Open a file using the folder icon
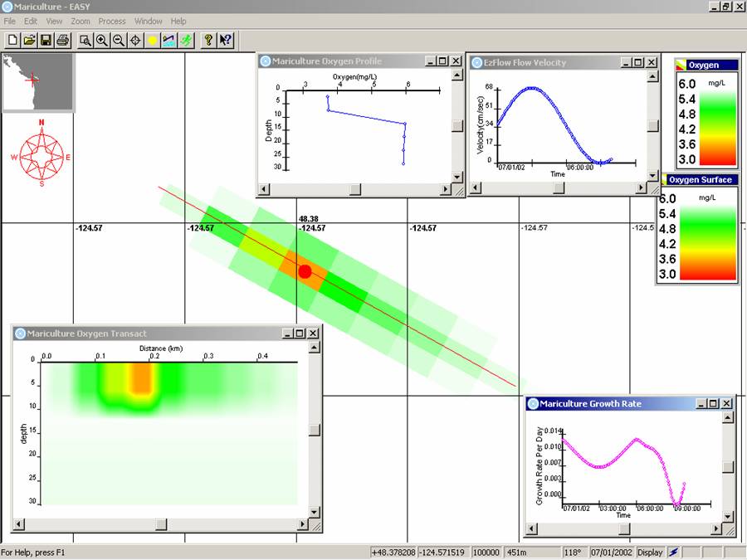The image size is (747, 560). [x=29, y=40]
